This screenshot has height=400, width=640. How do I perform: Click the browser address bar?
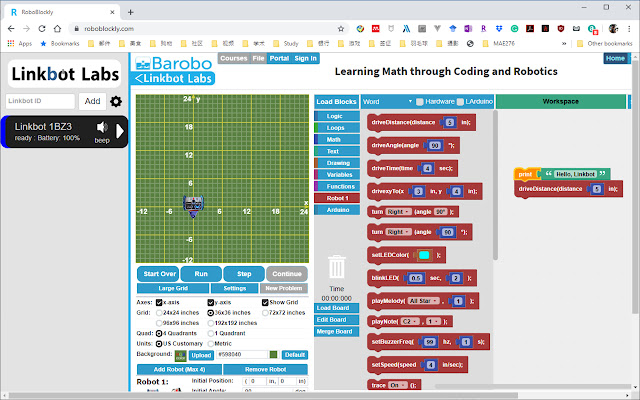tap(208, 29)
